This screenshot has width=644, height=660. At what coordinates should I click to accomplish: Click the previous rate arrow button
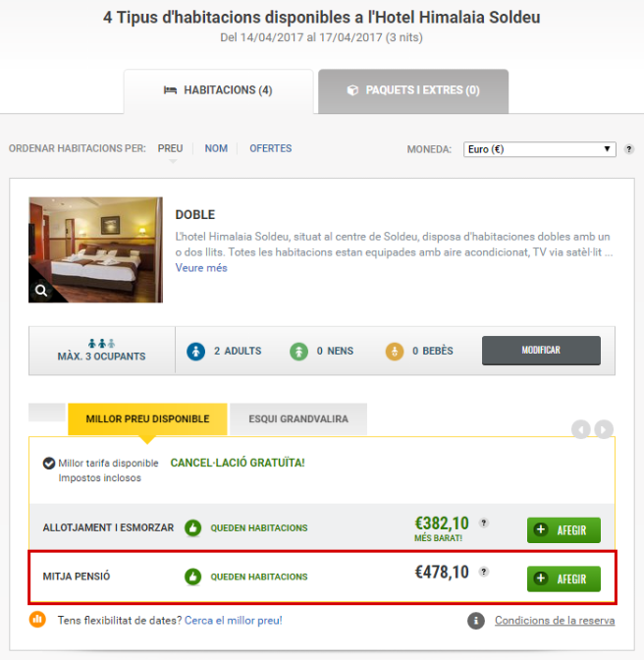[x=581, y=429]
